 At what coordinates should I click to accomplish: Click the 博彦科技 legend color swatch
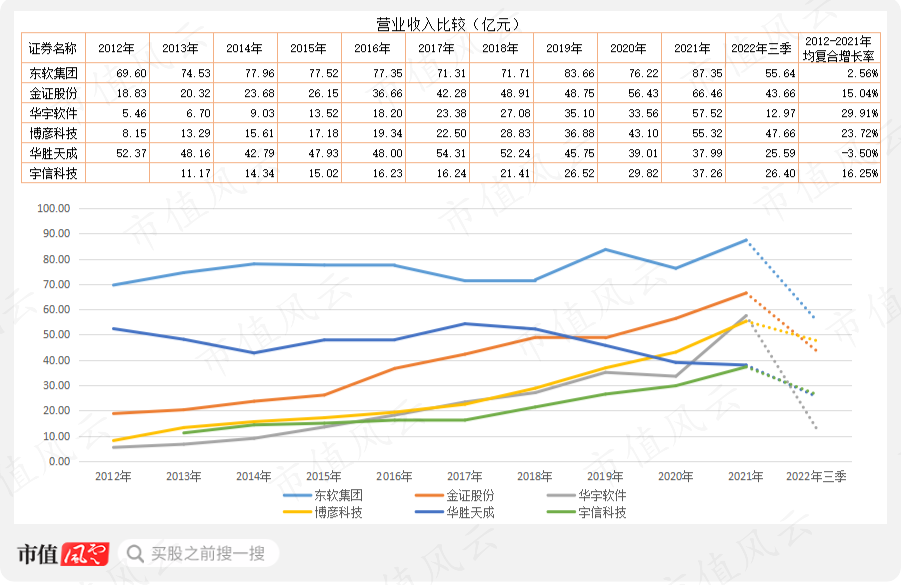[x=298, y=512]
